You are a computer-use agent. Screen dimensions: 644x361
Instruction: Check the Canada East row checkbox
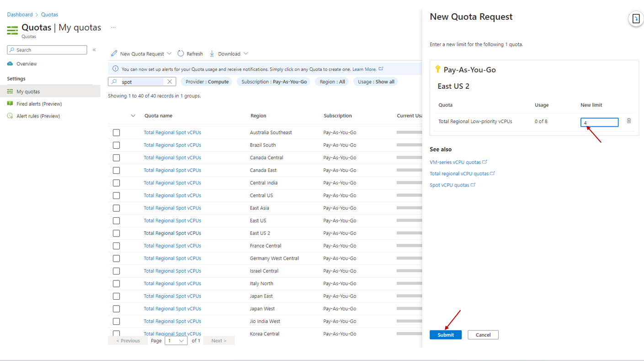pos(117,170)
